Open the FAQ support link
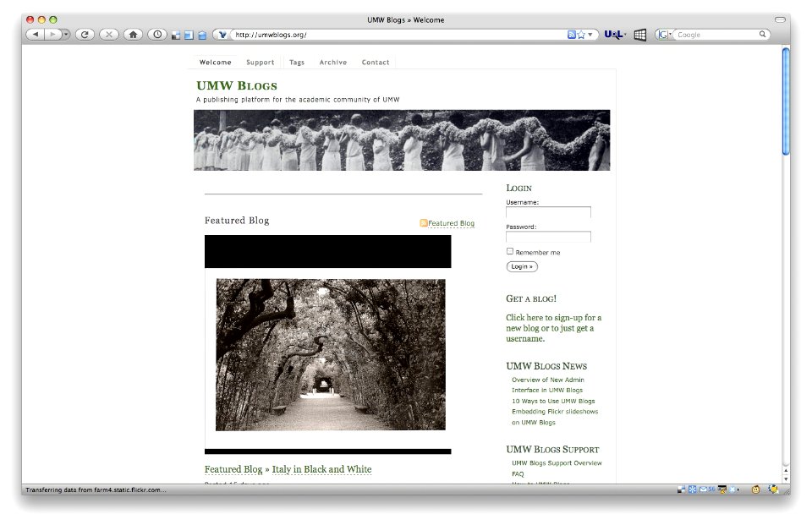Screen dimensions: 812x525 point(518,473)
